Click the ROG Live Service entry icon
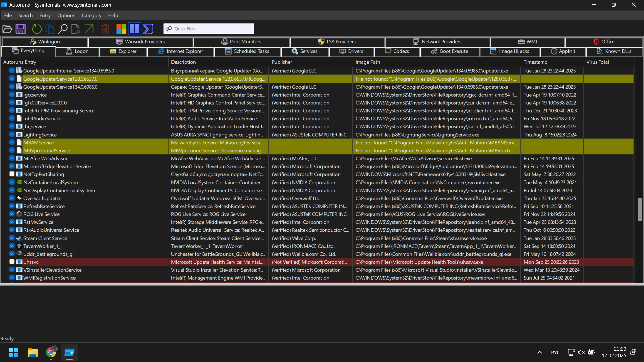Image resolution: width=644 pixels, height=362 pixels. 19,214
